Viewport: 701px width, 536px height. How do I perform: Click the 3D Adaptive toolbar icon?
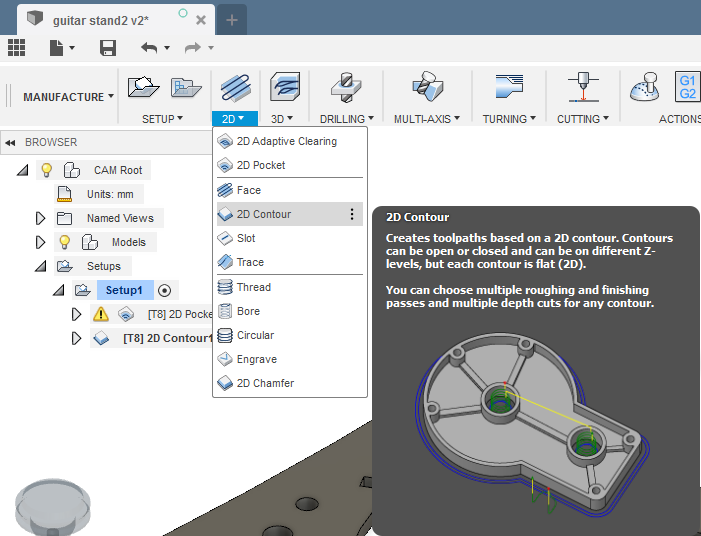pos(285,87)
